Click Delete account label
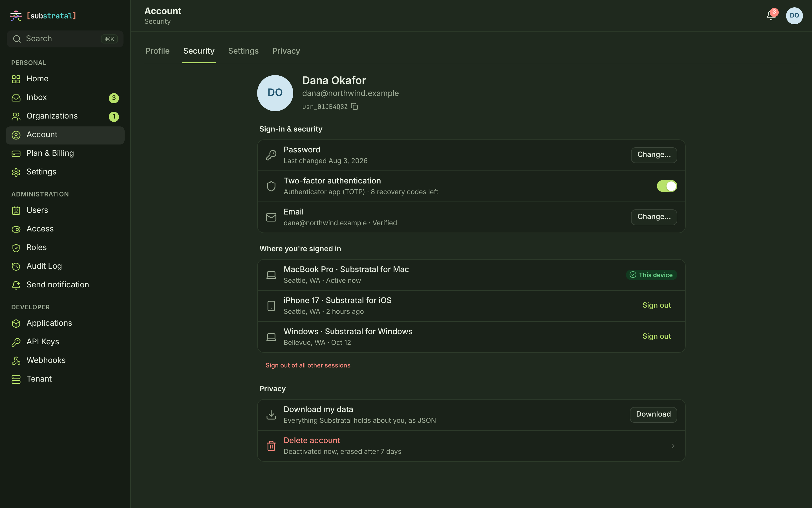This screenshot has width=812, height=508. [x=312, y=441]
